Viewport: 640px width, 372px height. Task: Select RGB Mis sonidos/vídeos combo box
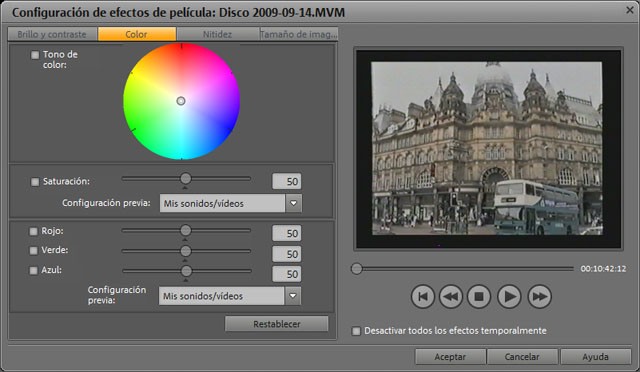pyautogui.click(x=230, y=296)
